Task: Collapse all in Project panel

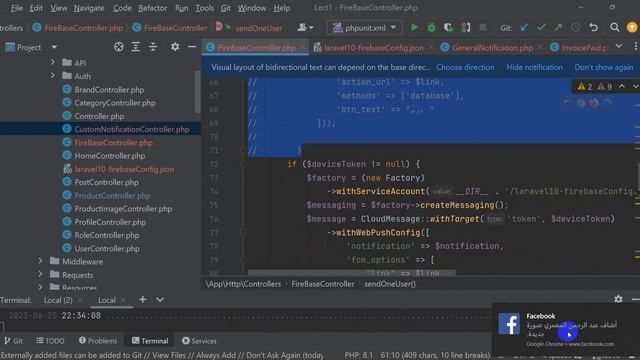Action: pos(153,47)
